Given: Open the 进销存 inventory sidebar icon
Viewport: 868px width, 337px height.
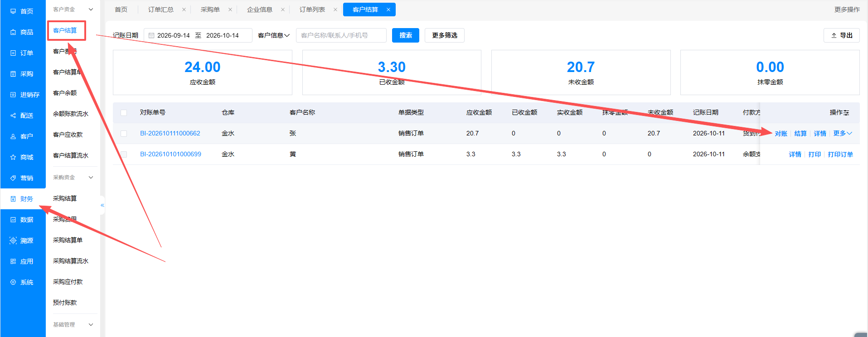Looking at the screenshot, I should point(13,95).
